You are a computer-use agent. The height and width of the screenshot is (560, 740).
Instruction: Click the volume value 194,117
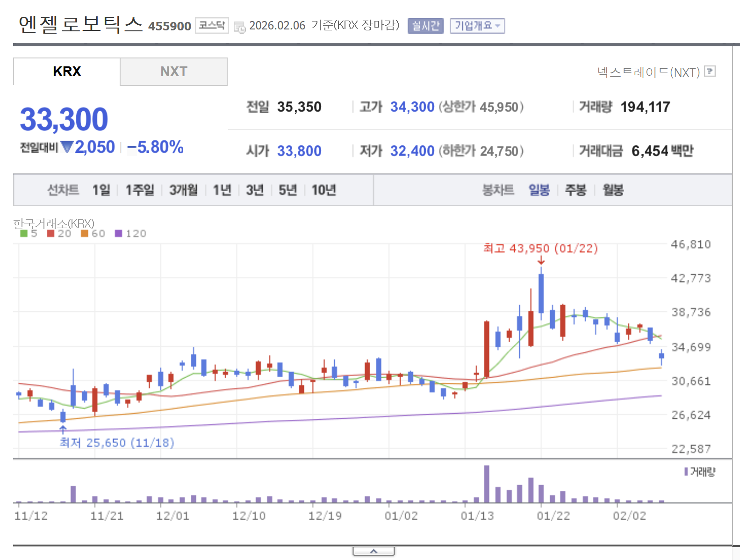[x=645, y=107]
